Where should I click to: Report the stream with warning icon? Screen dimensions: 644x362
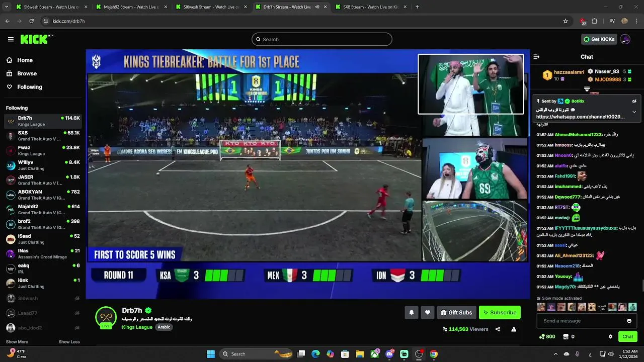point(514,329)
